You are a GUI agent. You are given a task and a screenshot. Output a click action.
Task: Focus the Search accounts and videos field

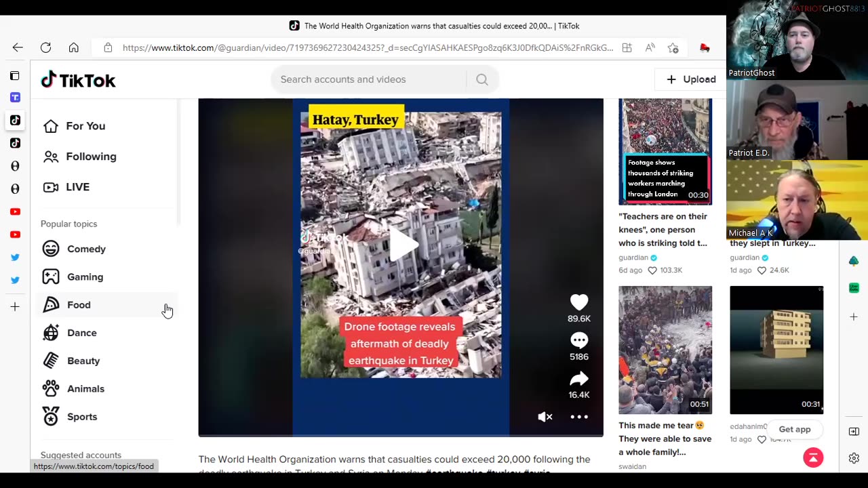point(368,79)
